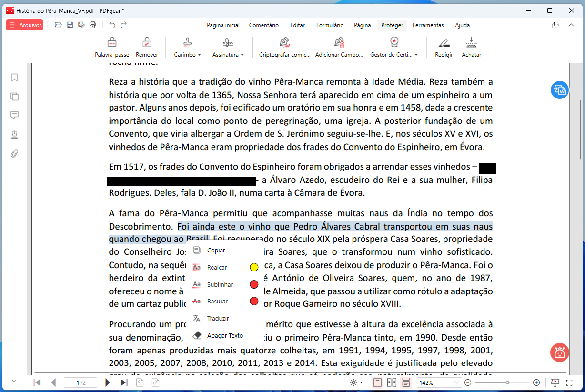This screenshot has height=392, width=585.
Task: Click the print icon in the top toolbar
Action: pos(92,25)
